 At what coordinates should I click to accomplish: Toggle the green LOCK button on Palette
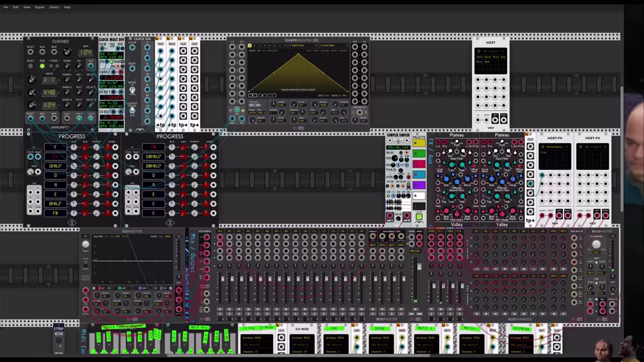click(x=419, y=217)
